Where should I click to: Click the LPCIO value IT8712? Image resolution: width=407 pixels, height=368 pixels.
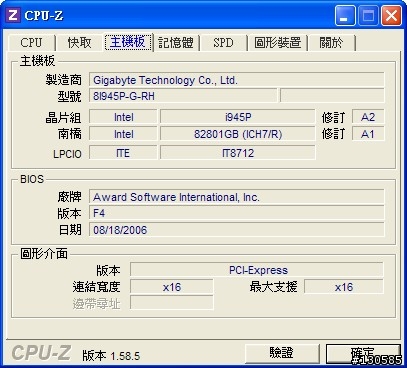click(x=238, y=153)
